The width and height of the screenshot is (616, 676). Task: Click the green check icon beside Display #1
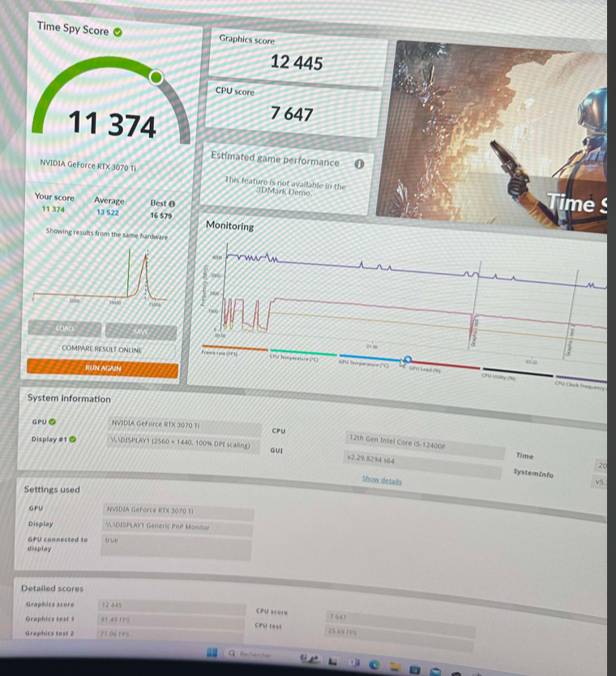click(x=73, y=439)
